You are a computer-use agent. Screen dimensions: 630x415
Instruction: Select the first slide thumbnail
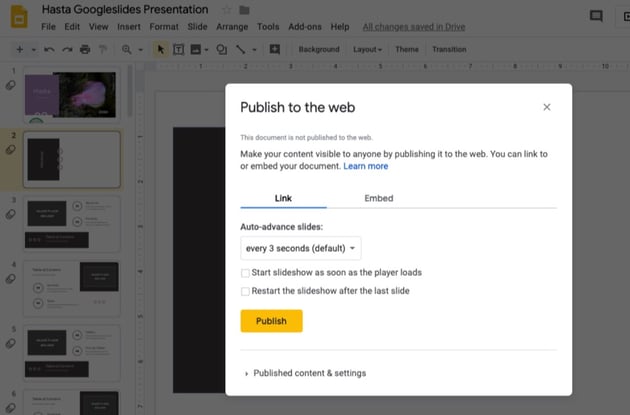point(71,95)
